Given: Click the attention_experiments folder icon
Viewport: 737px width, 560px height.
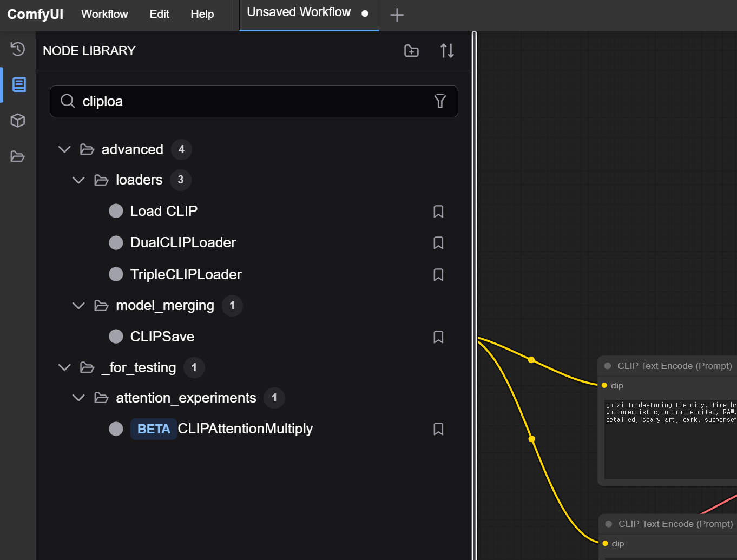Looking at the screenshot, I should point(101,398).
